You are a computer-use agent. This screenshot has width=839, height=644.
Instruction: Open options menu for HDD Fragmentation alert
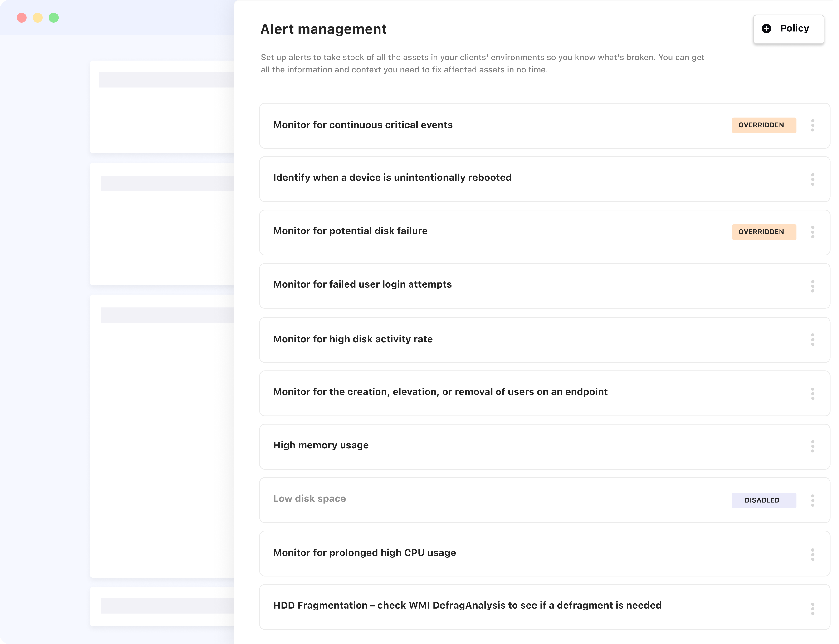(813, 608)
